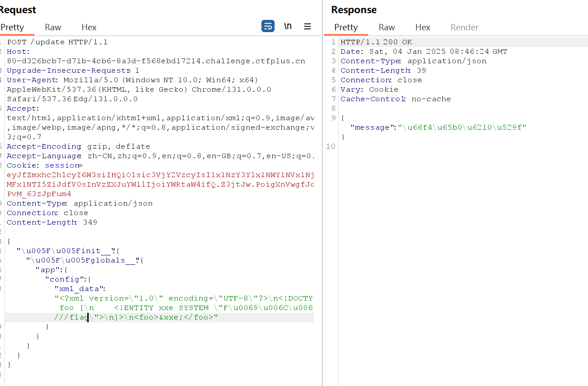The width and height of the screenshot is (588, 386).
Task: Toggle the \n non-printable characters button
Action: pos(288,26)
